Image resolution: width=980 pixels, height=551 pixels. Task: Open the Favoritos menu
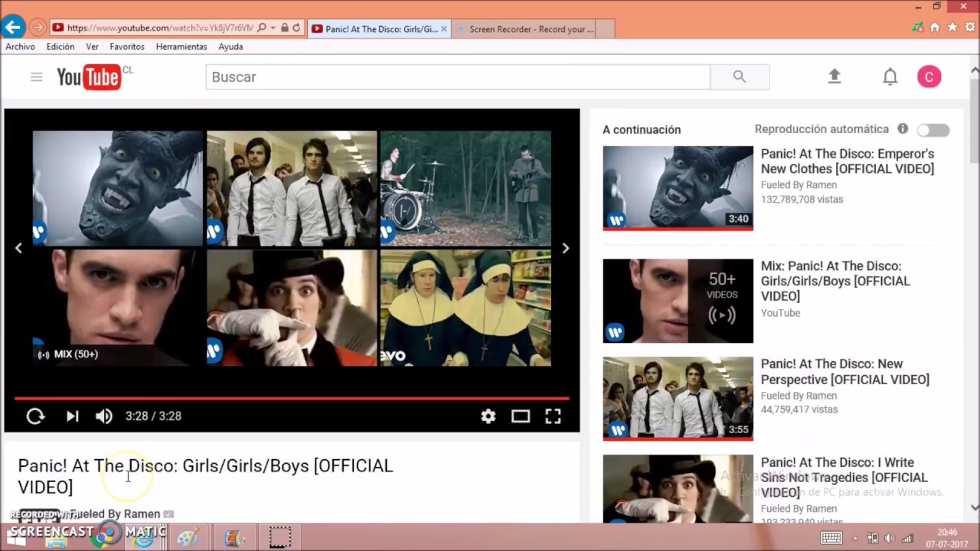(127, 47)
